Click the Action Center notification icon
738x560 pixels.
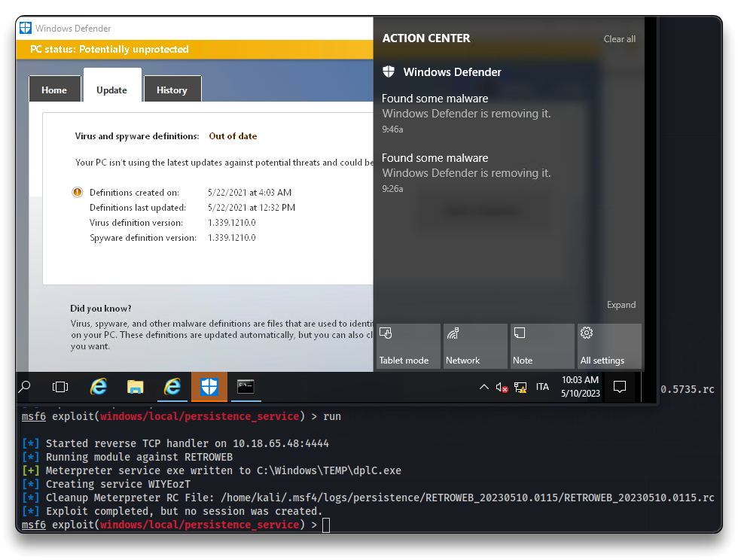coord(620,387)
